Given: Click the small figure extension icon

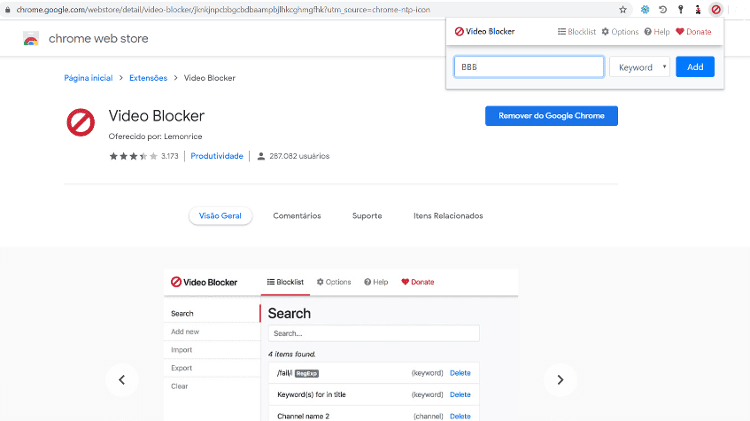Looking at the screenshot, I should (698, 10).
